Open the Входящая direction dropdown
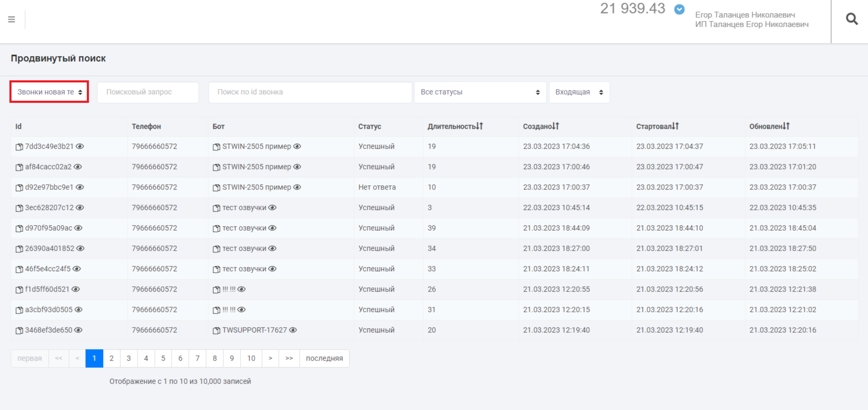868x410 pixels. pos(579,92)
